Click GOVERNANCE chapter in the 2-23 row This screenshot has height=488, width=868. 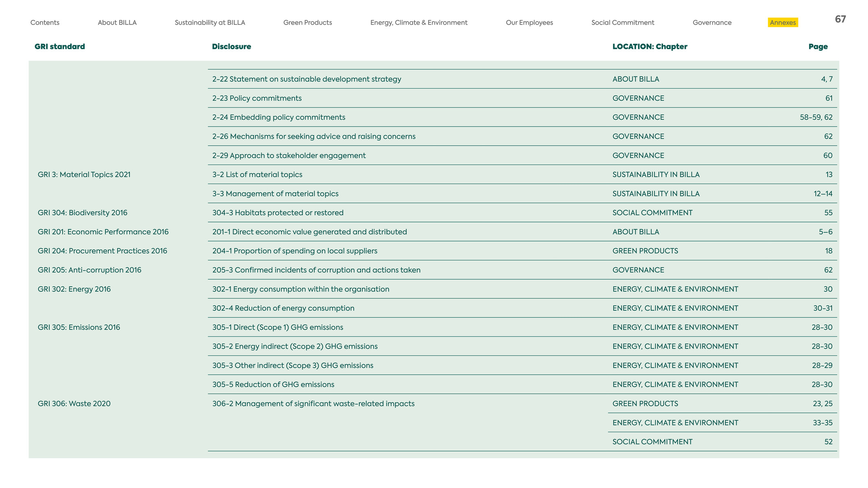click(638, 98)
